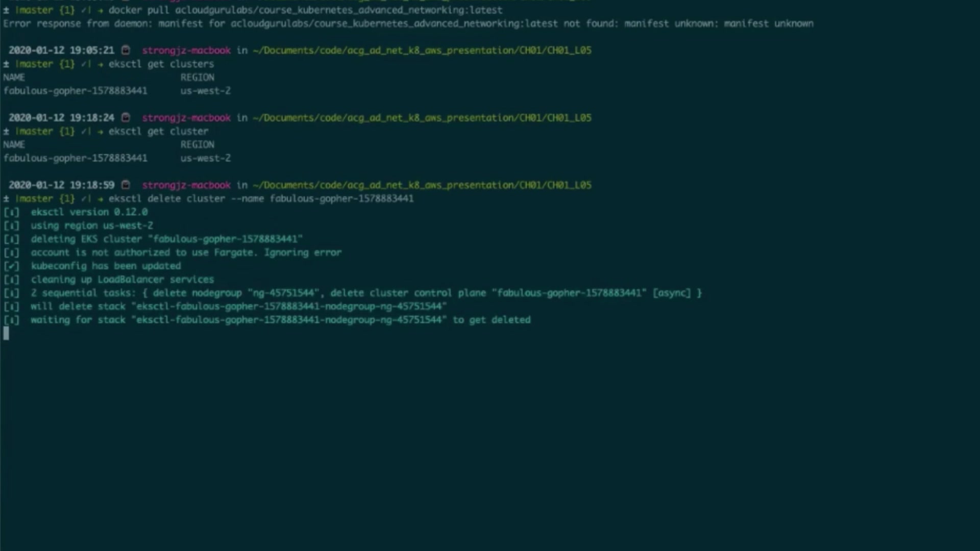Image resolution: width=980 pixels, height=551 pixels.
Task: Click the blinking block cursor at terminal bottom
Action: [6, 333]
